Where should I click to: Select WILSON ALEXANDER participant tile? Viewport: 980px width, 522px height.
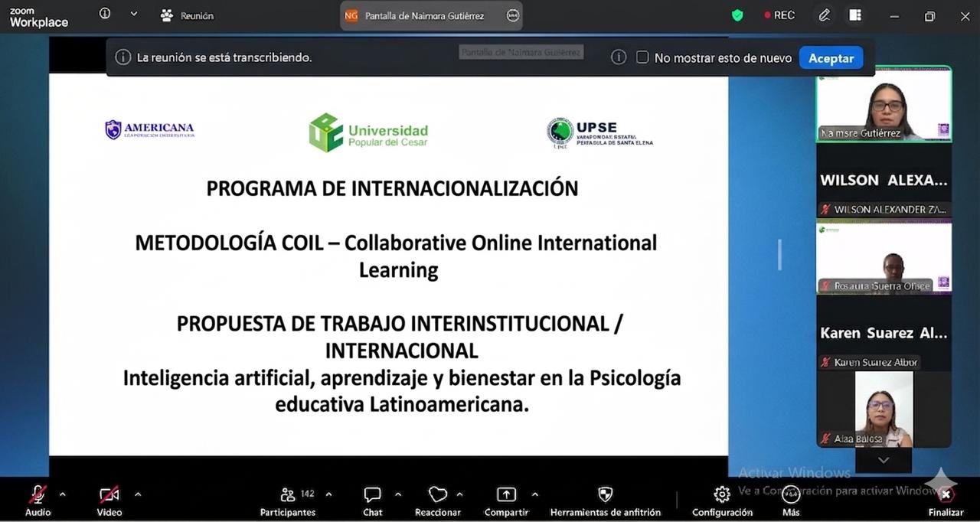(884, 181)
